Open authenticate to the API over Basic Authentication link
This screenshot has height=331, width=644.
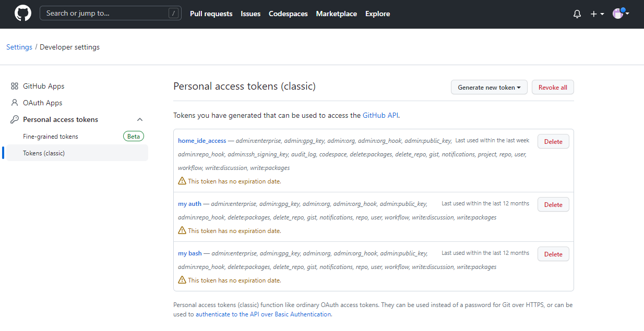(263, 314)
